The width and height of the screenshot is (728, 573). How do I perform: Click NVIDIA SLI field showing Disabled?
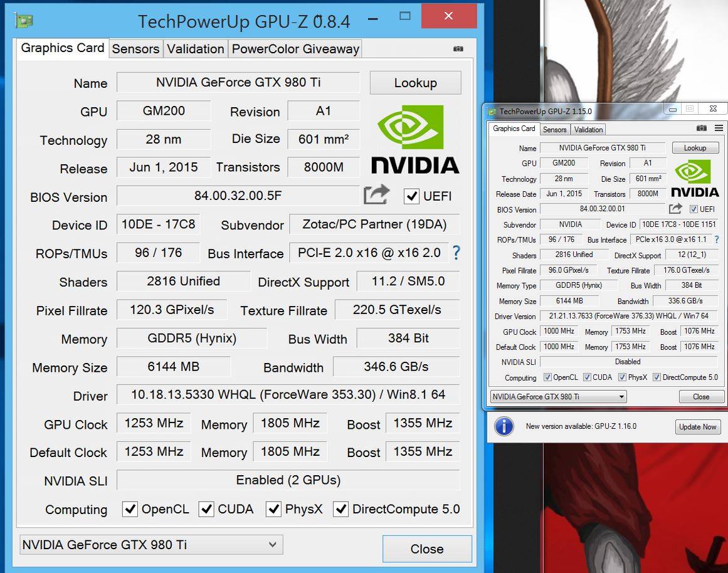click(629, 361)
